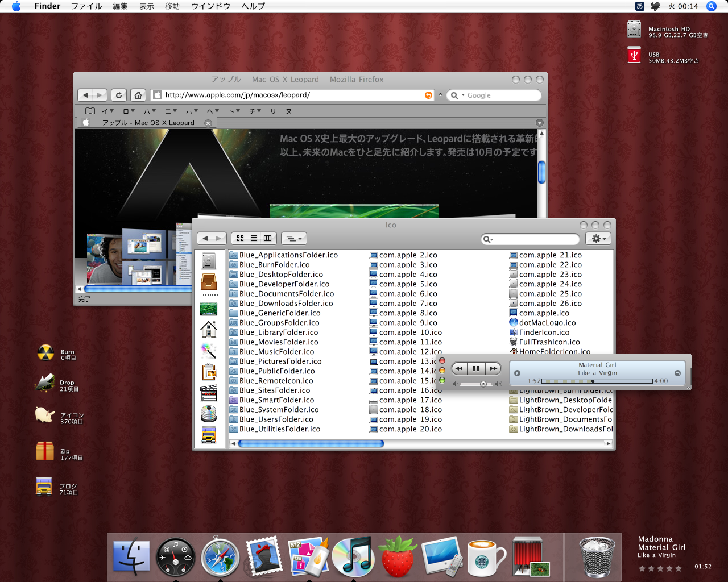
Task: Open the hard disk icon in Finder sidebar
Action: point(209,260)
